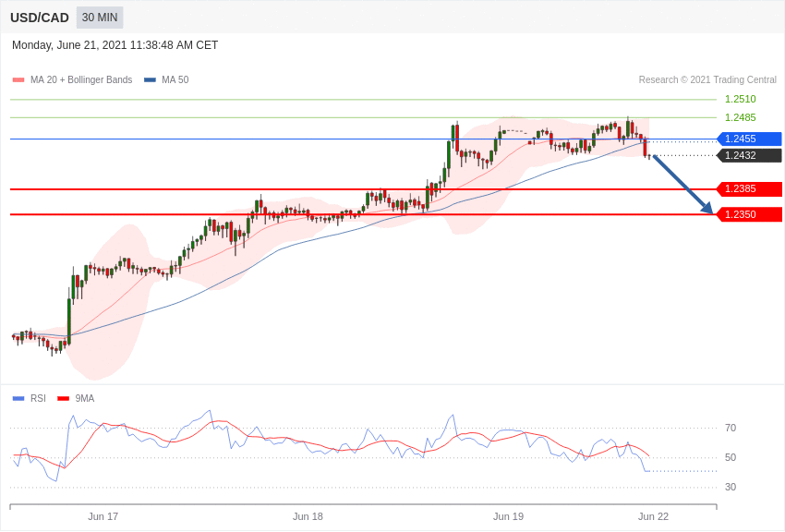
Task: Click the USD/CAD pair title
Action: coord(40,18)
